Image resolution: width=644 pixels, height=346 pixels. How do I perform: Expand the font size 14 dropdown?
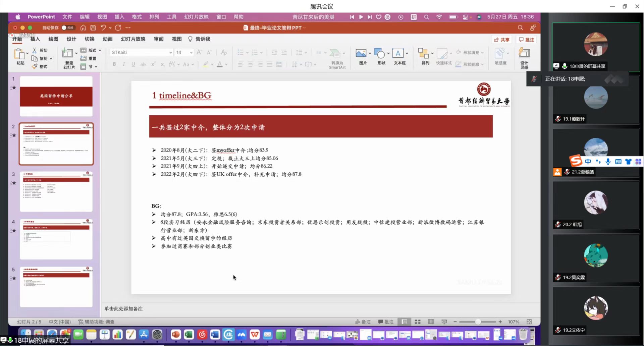pyautogui.click(x=191, y=53)
